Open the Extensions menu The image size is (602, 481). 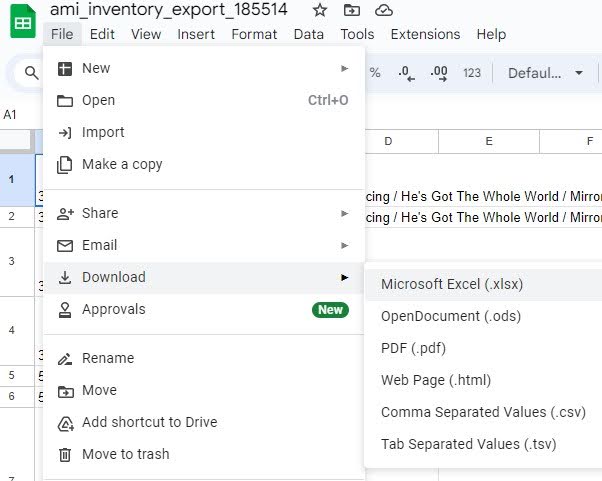pos(425,34)
